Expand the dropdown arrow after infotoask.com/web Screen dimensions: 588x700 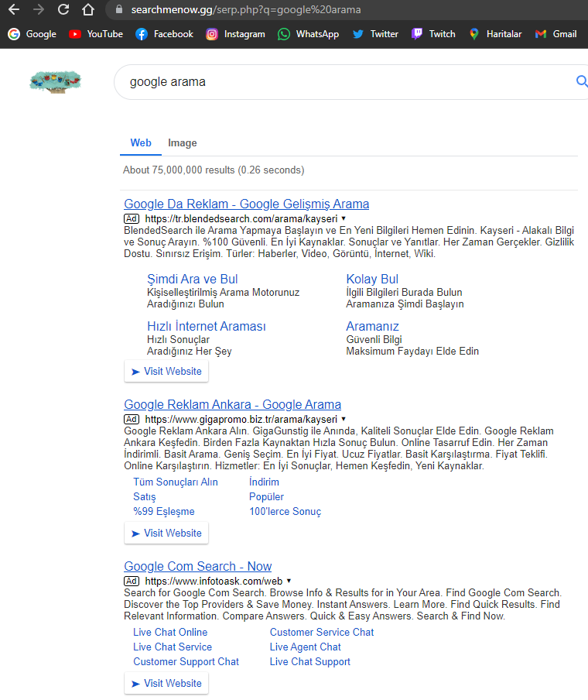point(289,581)
